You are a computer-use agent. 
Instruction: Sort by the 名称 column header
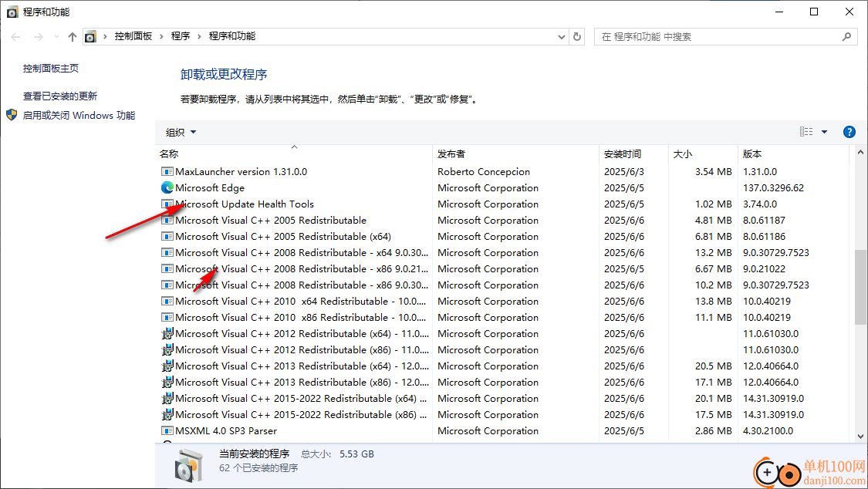pyautogui.click(x=293, y=153)
